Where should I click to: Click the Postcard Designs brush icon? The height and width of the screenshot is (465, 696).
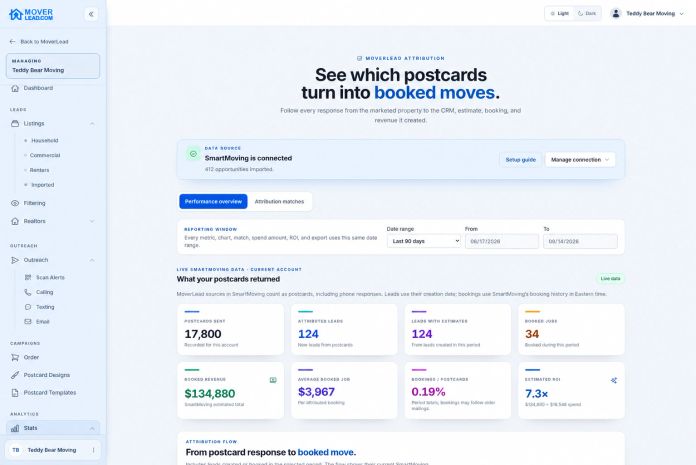[x=15, y=375]
